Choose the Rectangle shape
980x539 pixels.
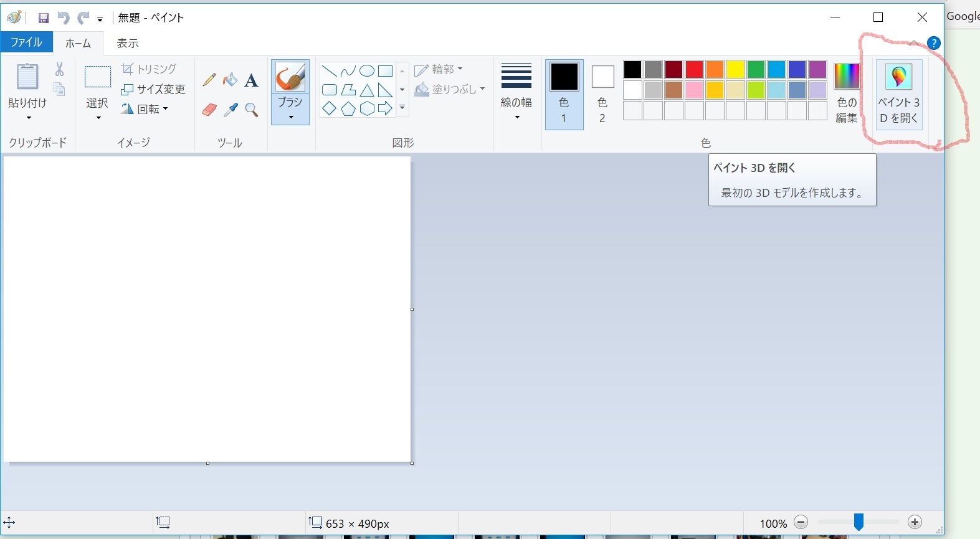(x=386, y=70)
